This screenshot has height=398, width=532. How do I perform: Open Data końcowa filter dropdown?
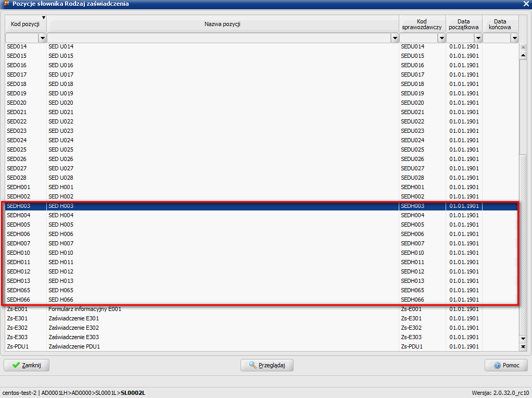(515, 38)
